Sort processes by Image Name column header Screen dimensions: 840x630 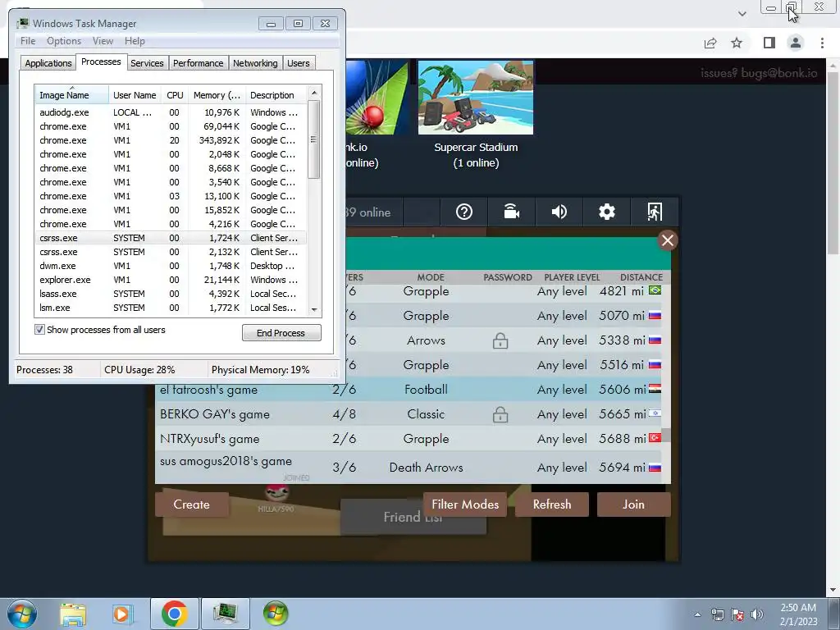coord(72,95)
